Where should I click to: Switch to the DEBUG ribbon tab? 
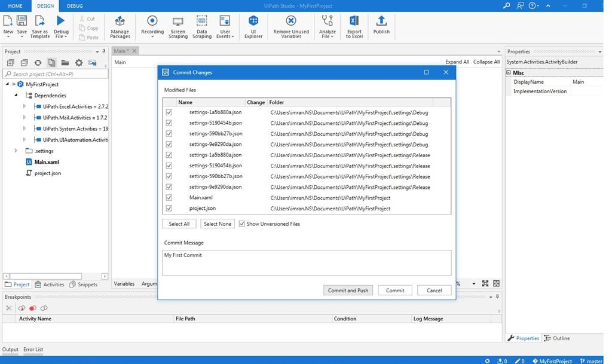point(75,6)
